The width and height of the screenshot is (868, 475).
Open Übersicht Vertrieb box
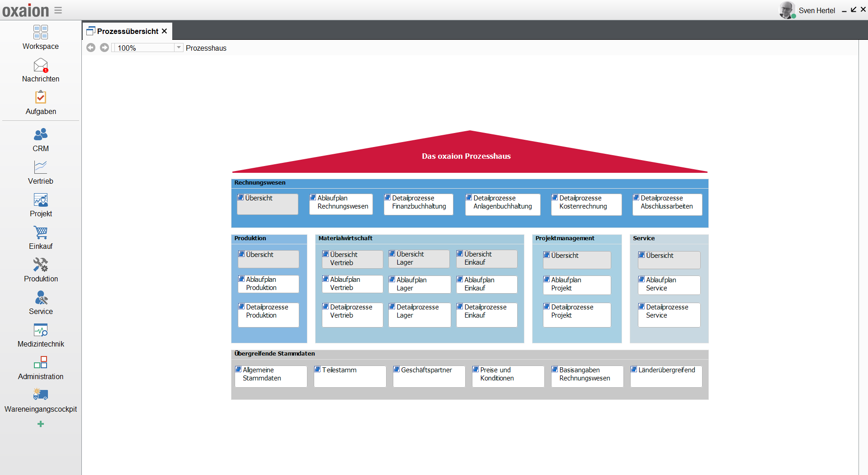352,259
